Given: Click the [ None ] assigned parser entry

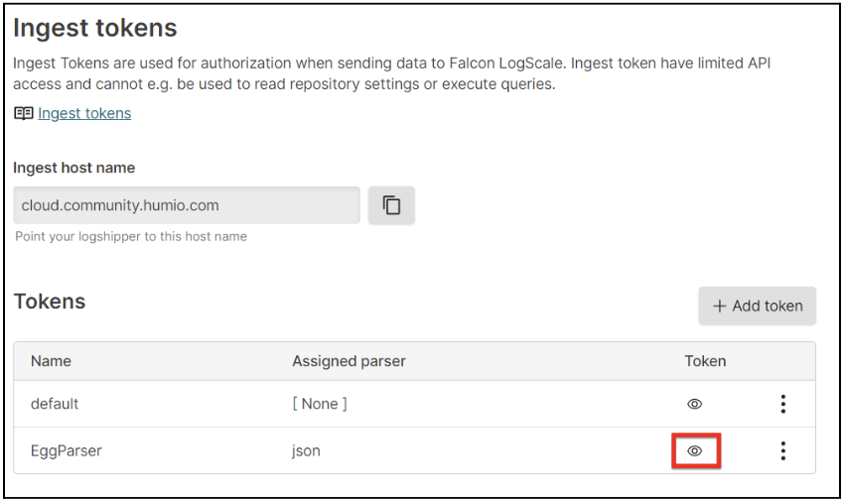Looking at the screenshot, I should pos(320,404).
